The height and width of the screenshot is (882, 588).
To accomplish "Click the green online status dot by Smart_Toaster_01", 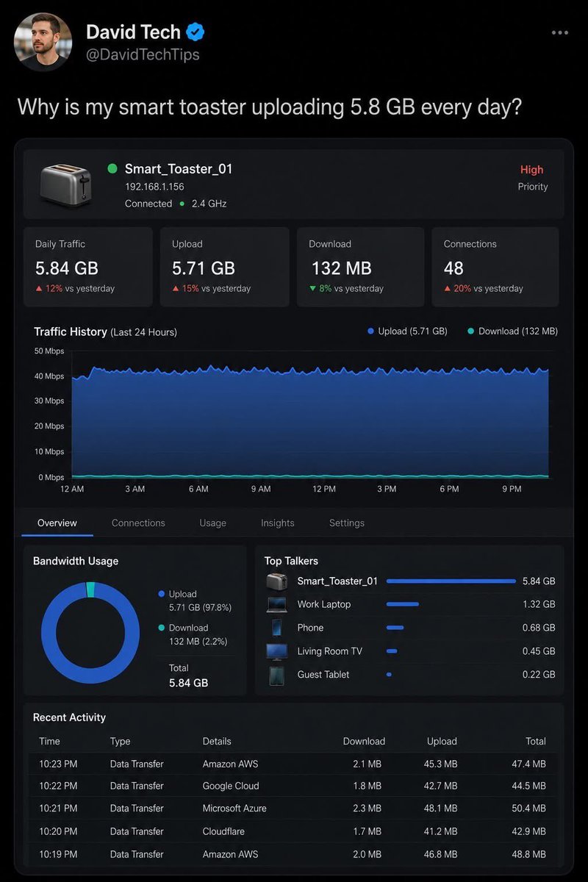I will click(x=112, y=168).
